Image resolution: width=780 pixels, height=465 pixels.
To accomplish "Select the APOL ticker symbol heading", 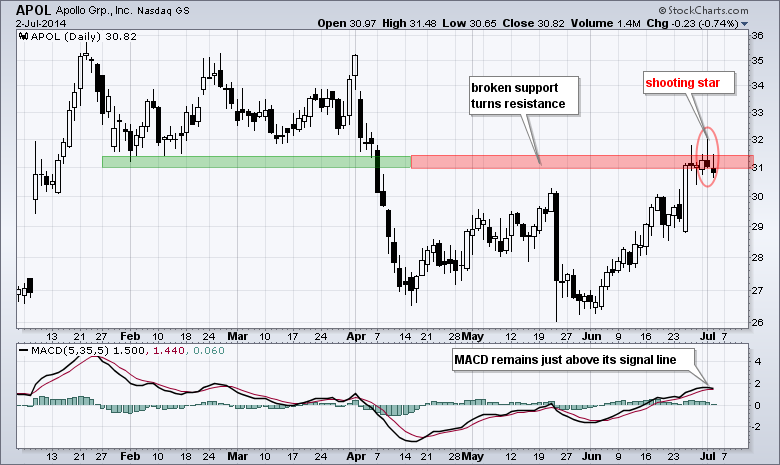I will [x=33, y=10].
